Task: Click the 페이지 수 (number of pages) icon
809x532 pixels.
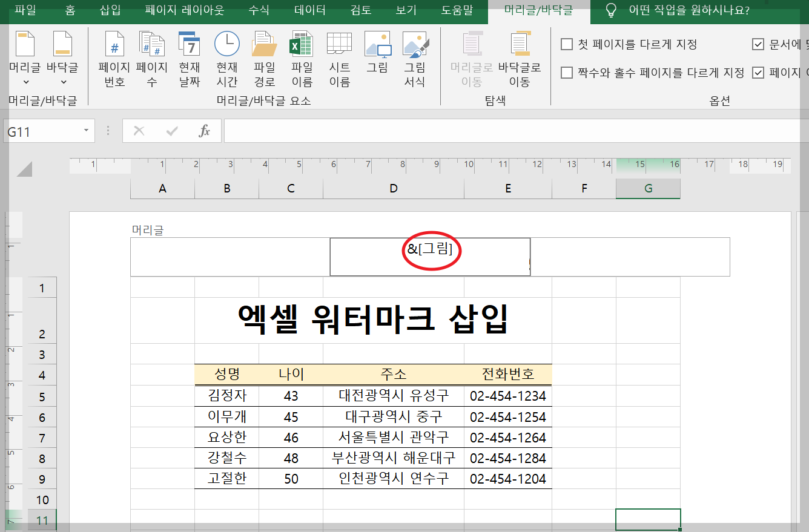Action: coord(151,57)
